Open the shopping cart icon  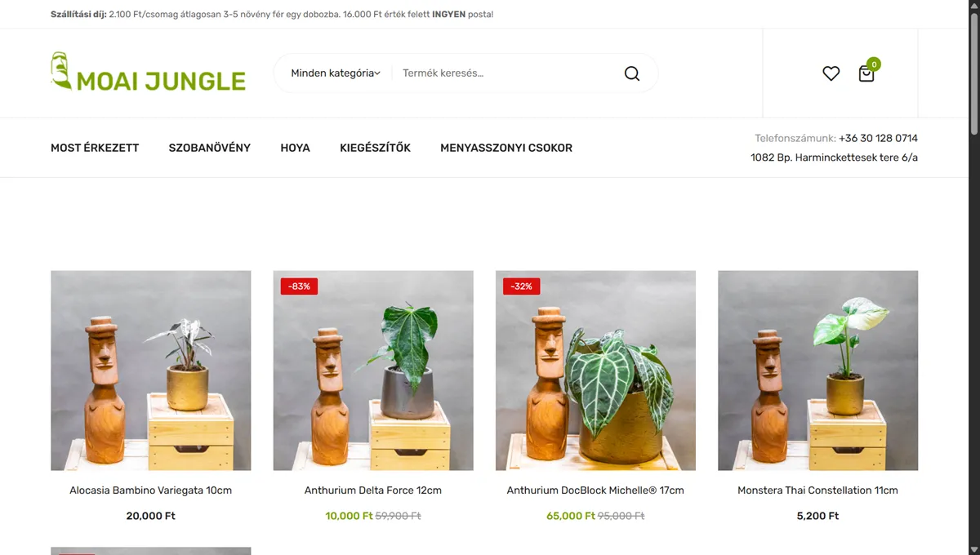pyautogui.click(x=866, y=74)
